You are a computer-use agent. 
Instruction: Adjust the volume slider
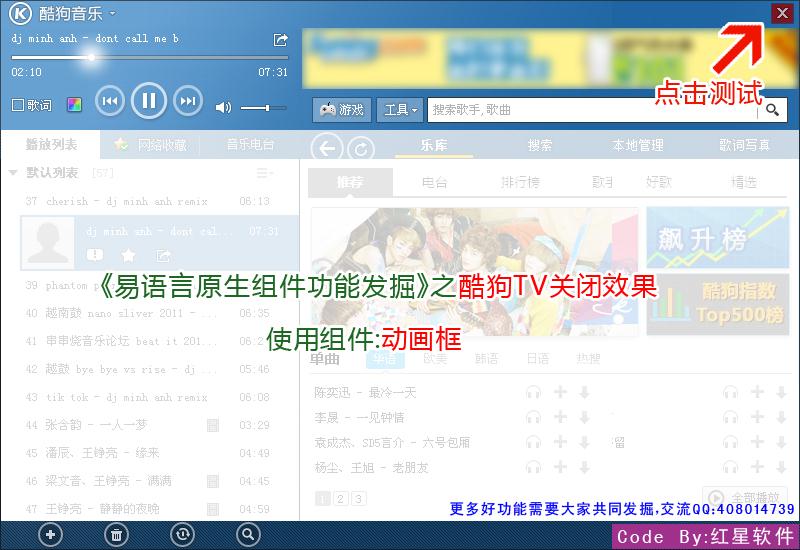tap(263, 108)
